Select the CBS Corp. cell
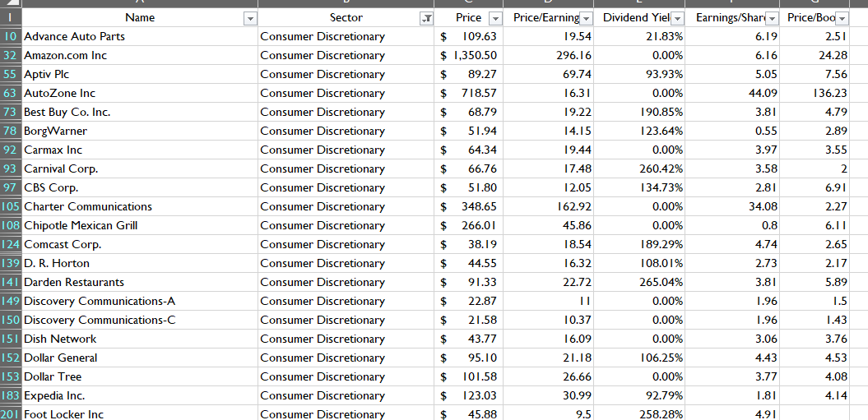The height and width of the screenshot is (420, 868). coord(140,187)
